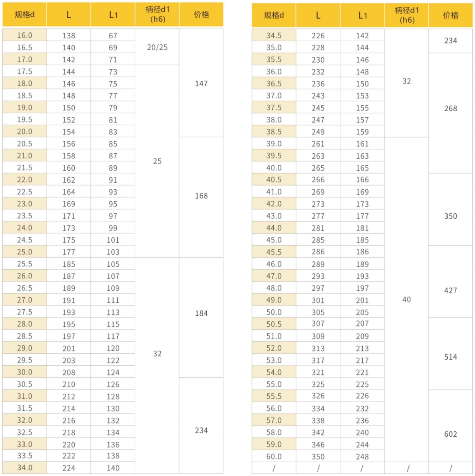This screenshot has width=475, height=476.
Task: Click the 50.5 specification cell
Action: [x=274, y=324]
